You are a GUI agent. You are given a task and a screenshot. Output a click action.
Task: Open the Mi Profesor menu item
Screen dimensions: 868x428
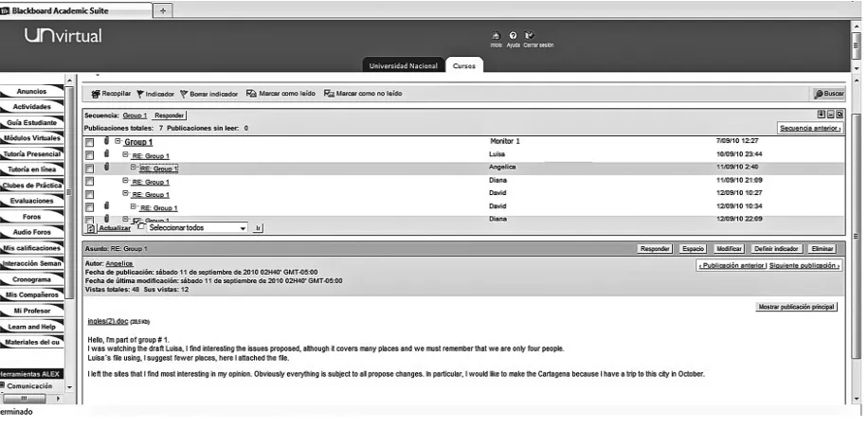tap(31, 311)
